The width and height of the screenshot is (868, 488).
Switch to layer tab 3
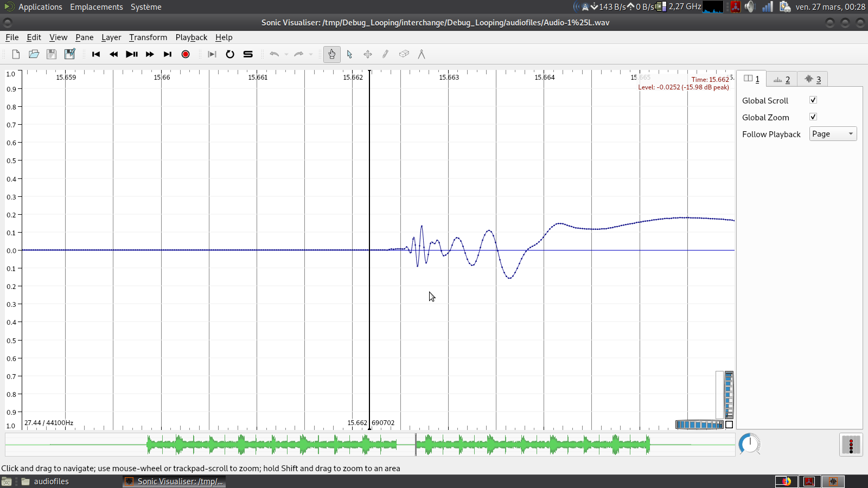[812, 79]
